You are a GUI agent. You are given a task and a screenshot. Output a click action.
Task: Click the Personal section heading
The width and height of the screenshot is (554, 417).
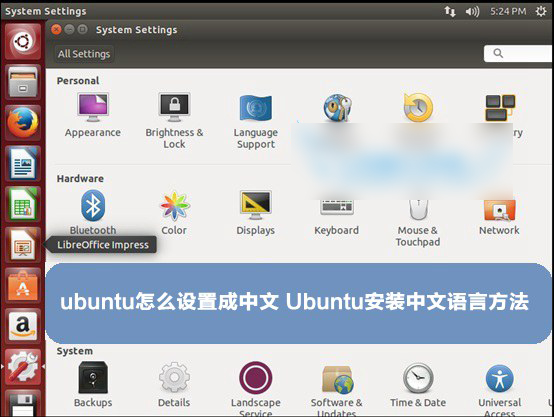(78, 81)
